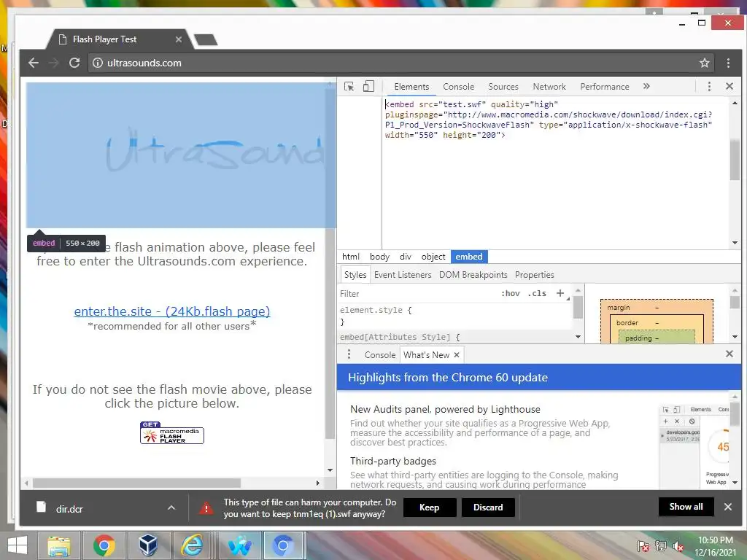The image size is (747, 560).
Task: Open the Performance tab
Action: [x=605, y=87]
